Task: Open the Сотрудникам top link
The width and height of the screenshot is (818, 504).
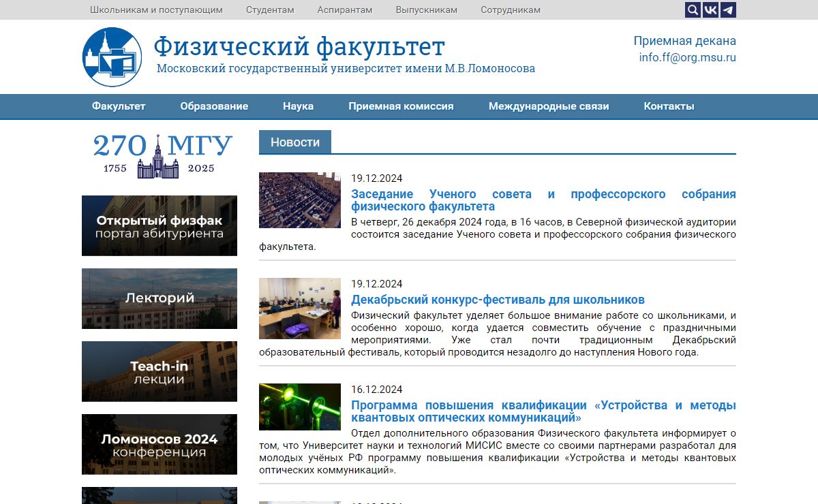Action: (x=511, y=10)
